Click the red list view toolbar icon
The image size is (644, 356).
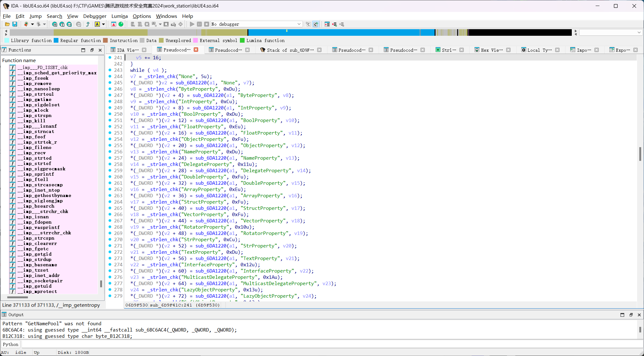click(327, 24)
